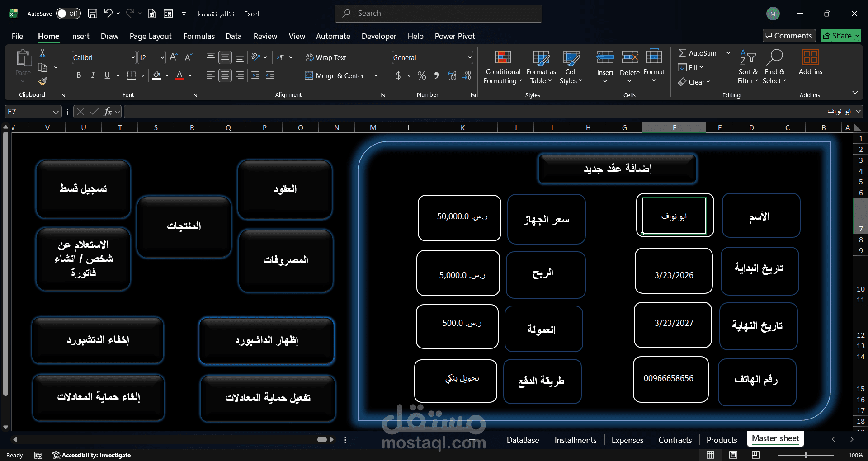The image size is (868, 461).
Task: Open Sort & Filter options
Action: (747, 67)
